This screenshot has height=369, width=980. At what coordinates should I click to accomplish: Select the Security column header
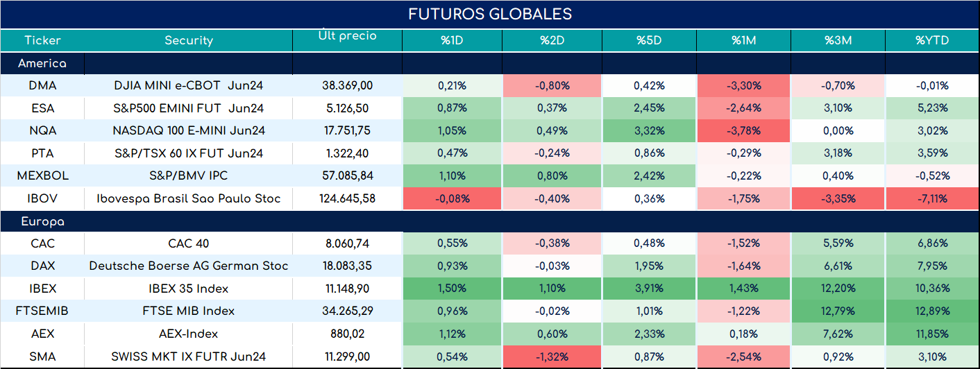pyautogui.click(x=189, y=40)
